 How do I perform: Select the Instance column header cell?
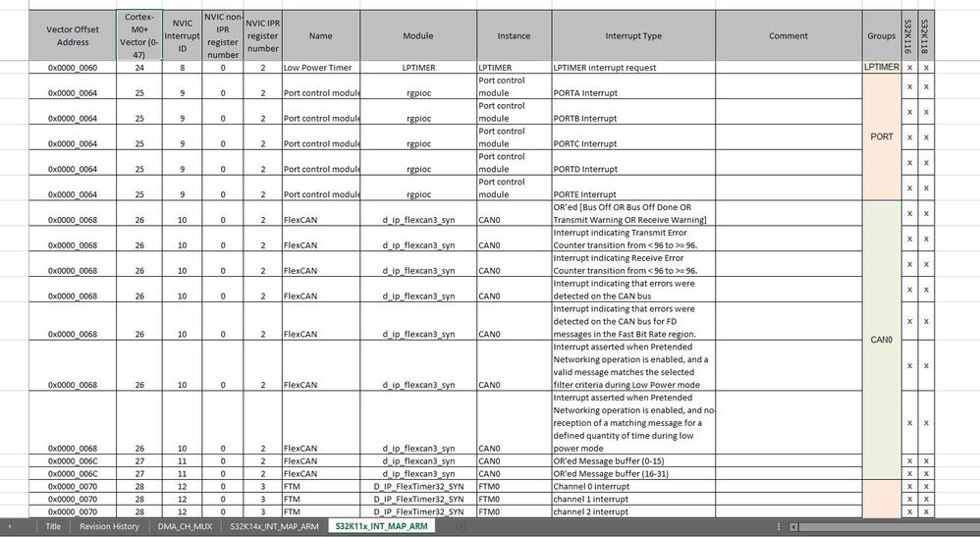point(514,35)
